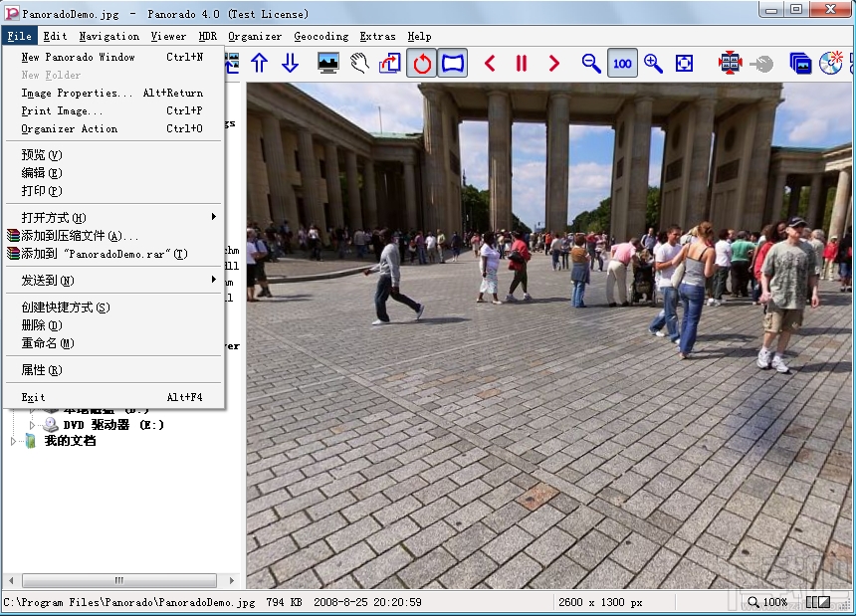The height and width of the screenshot is (616, 856).
Task: Select 编辑(E) in the File menu
Action: 112,173
